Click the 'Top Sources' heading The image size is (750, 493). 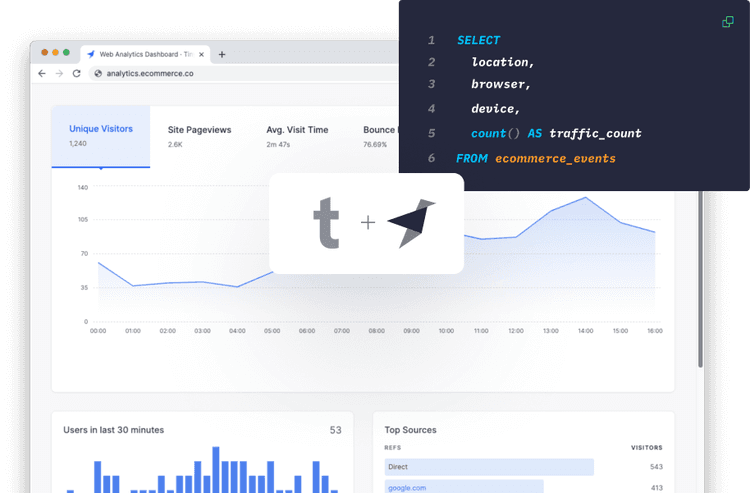pyautogui.click(x=410, y=430)
